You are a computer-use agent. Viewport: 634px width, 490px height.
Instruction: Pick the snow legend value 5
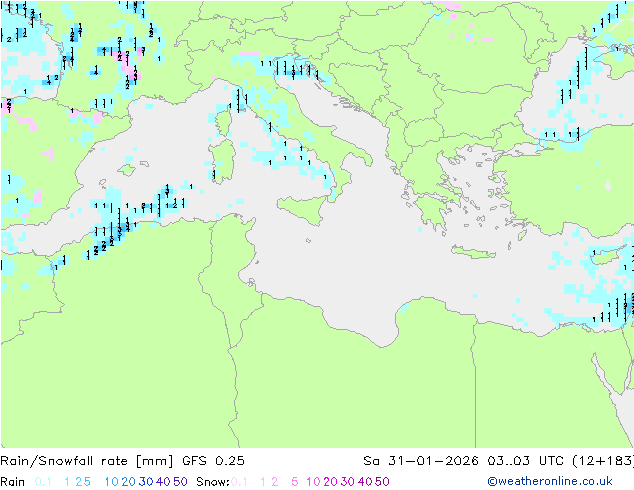tap(295, 482)
